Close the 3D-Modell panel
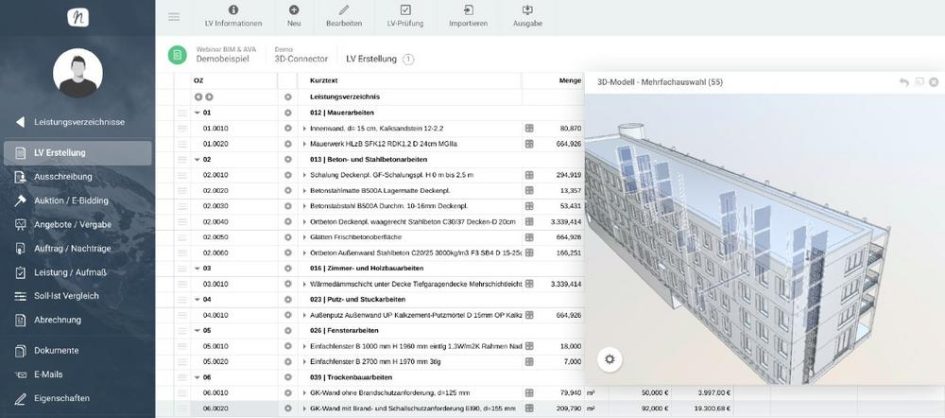Image resolution: width=945 pixels, height=418 pixels. [933, 82]
